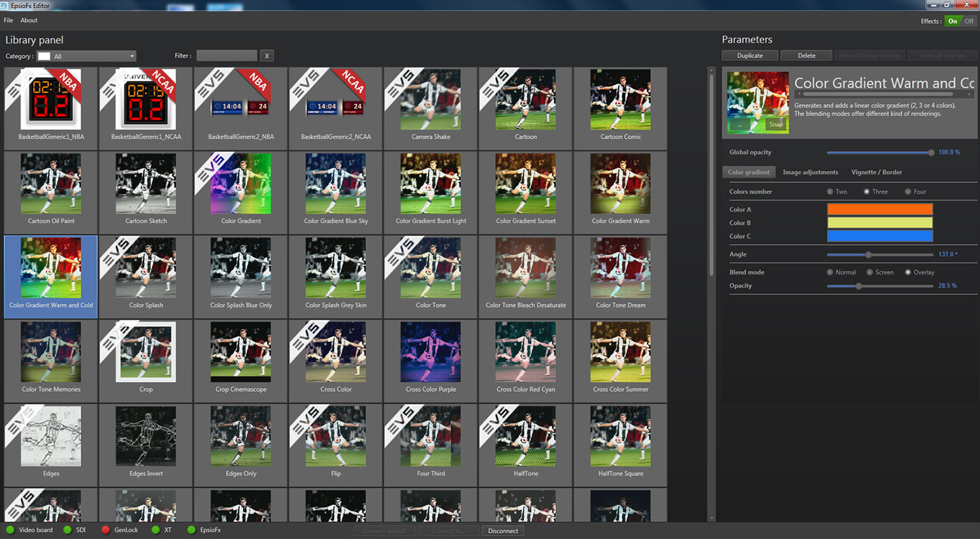Screen dimensions: 980x539
Task: Turn effects Off
Action: click(x=969, y=21)
